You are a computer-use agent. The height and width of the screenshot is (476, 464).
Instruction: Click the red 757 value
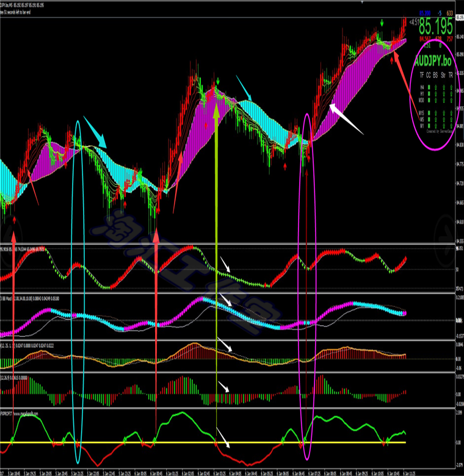point(449,39)
